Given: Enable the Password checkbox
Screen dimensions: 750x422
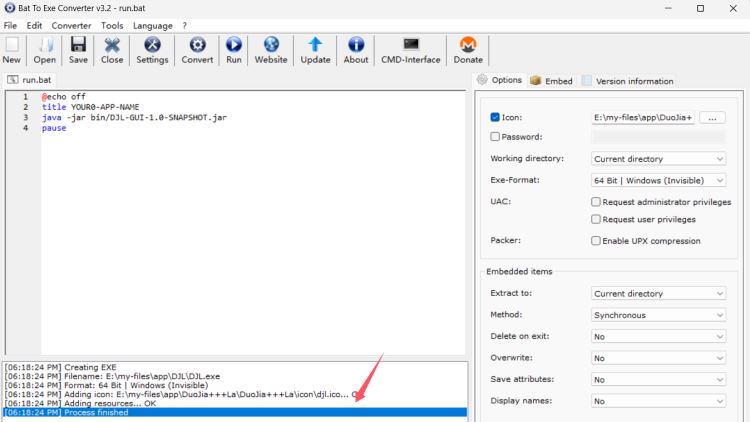Looking at the screenshot, I should (495, 137).
